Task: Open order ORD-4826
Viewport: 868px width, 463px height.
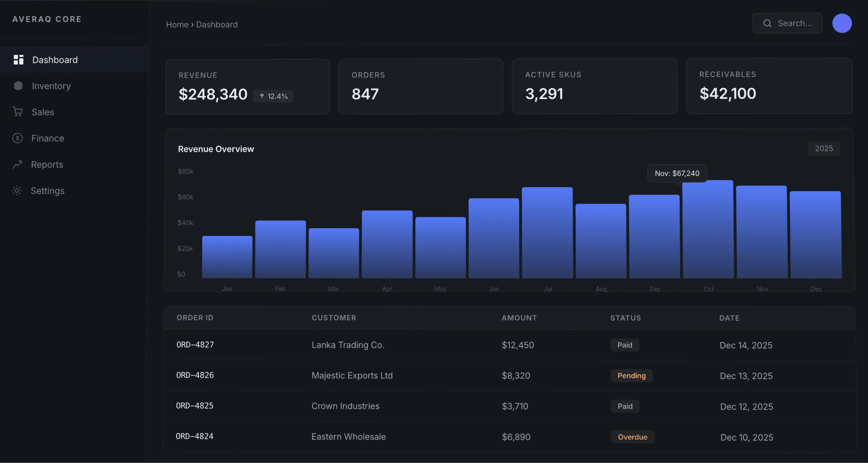Action: (x=195, y=375)
